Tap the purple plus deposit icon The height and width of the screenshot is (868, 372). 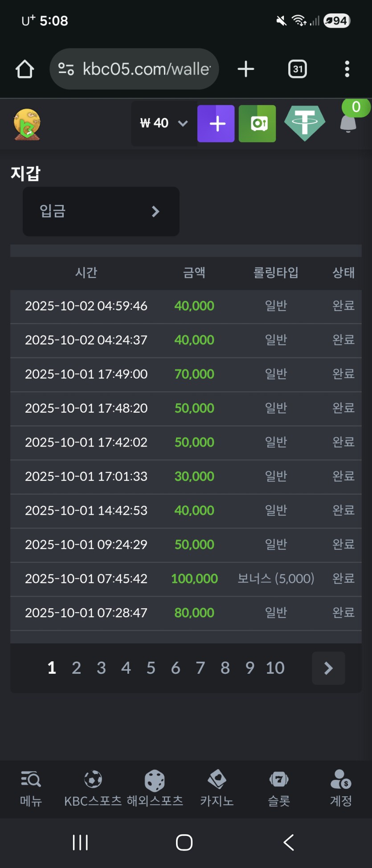[x=216, y=124]
